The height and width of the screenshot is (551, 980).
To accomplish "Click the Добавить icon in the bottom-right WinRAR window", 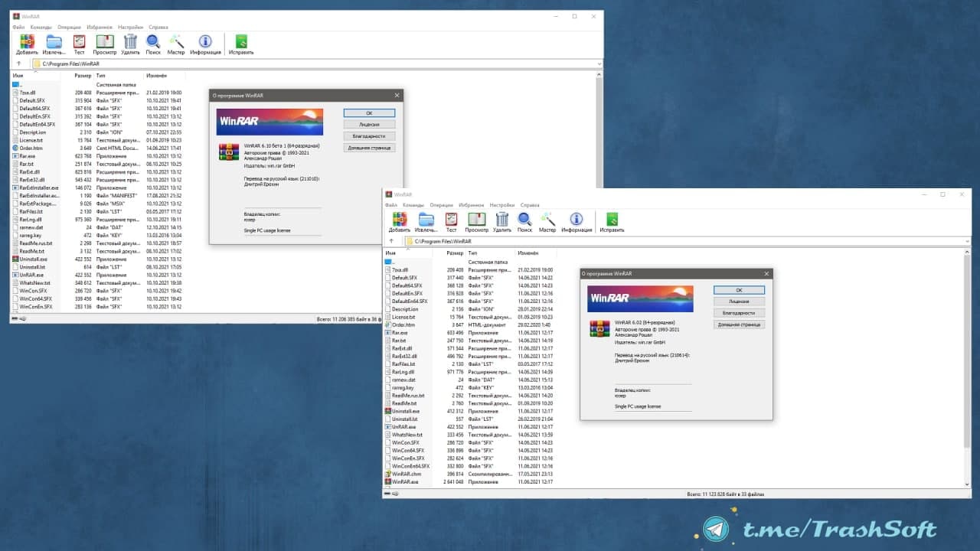I will [x=399, y=220].
